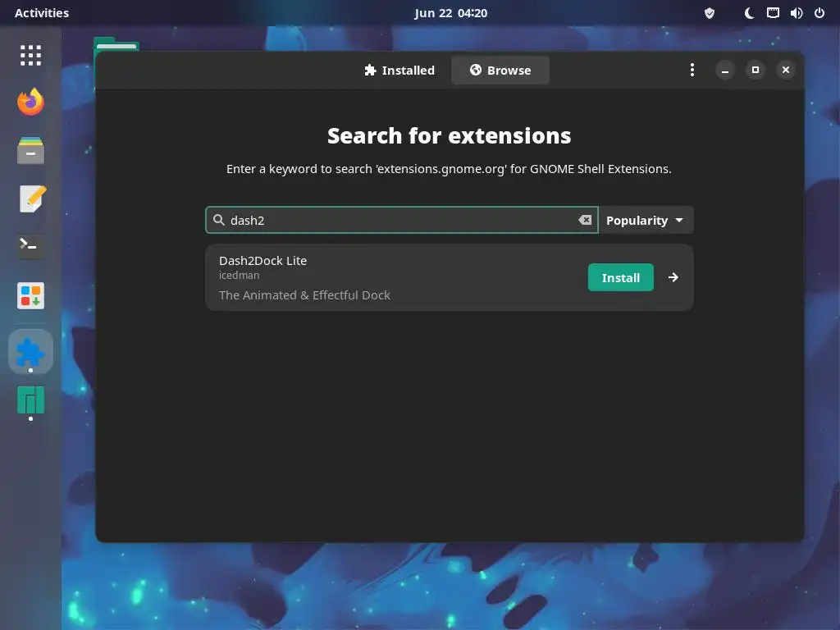Screen dimensions: 840x630
Task: Select the Dash2Dock Lite title text
Action: pyautogui.click(x=262, y=261)
